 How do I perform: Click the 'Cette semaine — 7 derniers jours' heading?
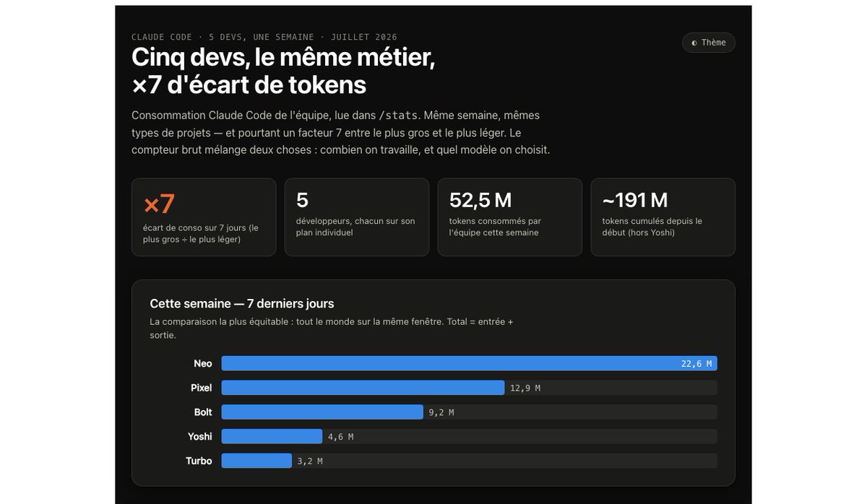point(242,304)
